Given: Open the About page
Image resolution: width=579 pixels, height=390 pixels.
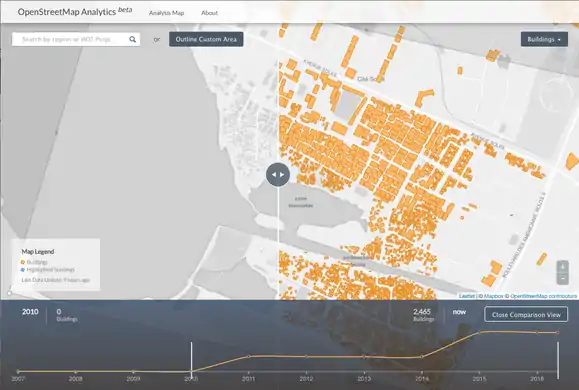Looking at the screenshot, I should (209, 13).
